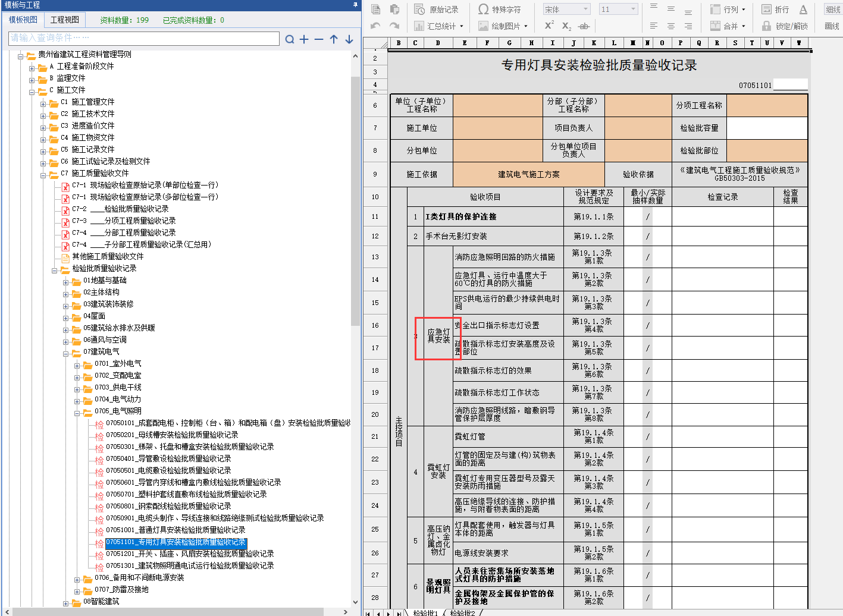The width and height of the screenshot is (843, 616).
Task: Center text horizontally
Action: [x=671, y=26]
